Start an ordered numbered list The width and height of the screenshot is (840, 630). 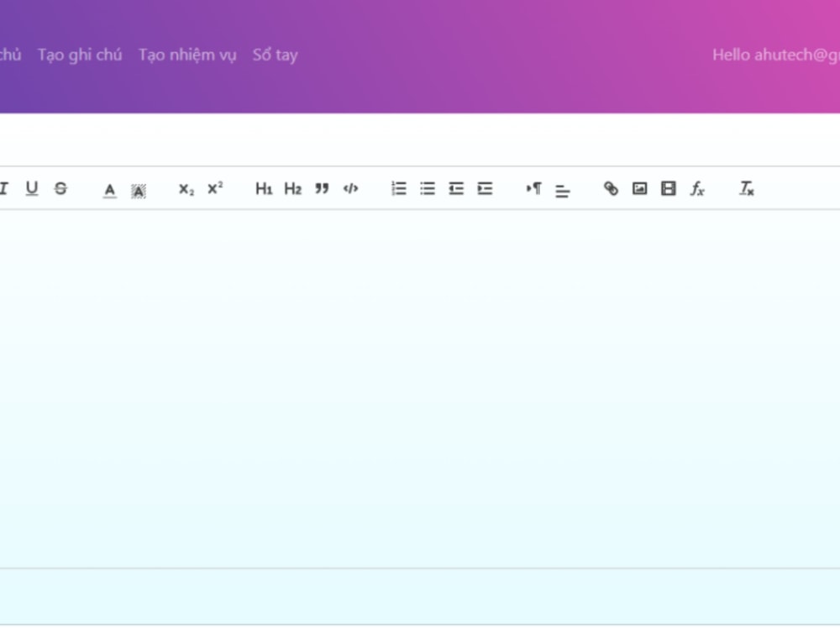[x=398, y=188]
